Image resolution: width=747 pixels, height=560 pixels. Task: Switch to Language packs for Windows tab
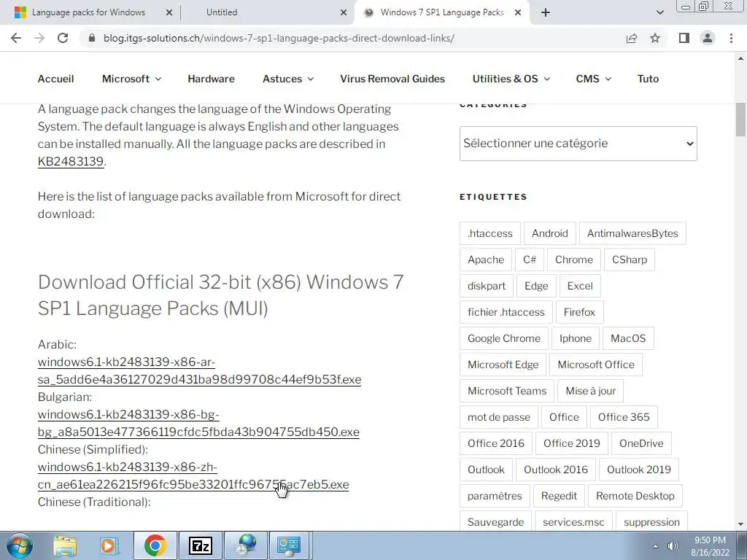tap(88, 12)
